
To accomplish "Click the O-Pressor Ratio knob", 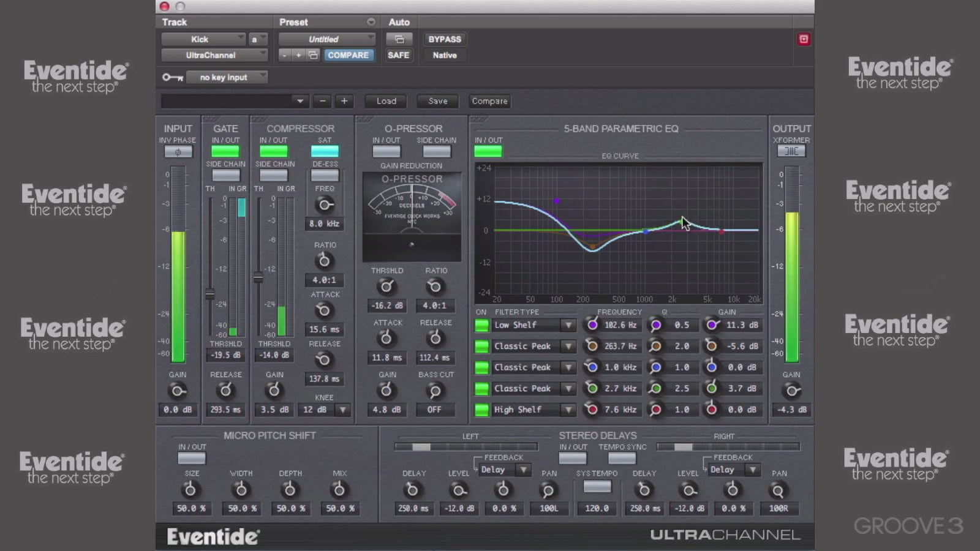I will click(434, 287).
